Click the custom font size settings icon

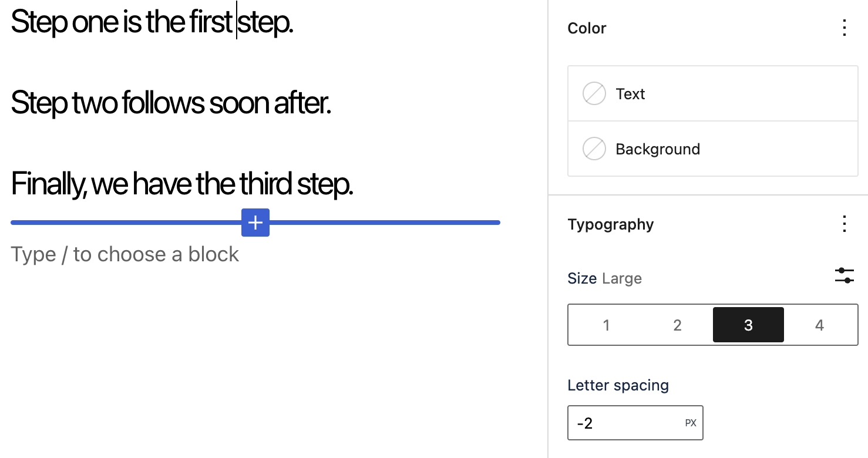844,275
